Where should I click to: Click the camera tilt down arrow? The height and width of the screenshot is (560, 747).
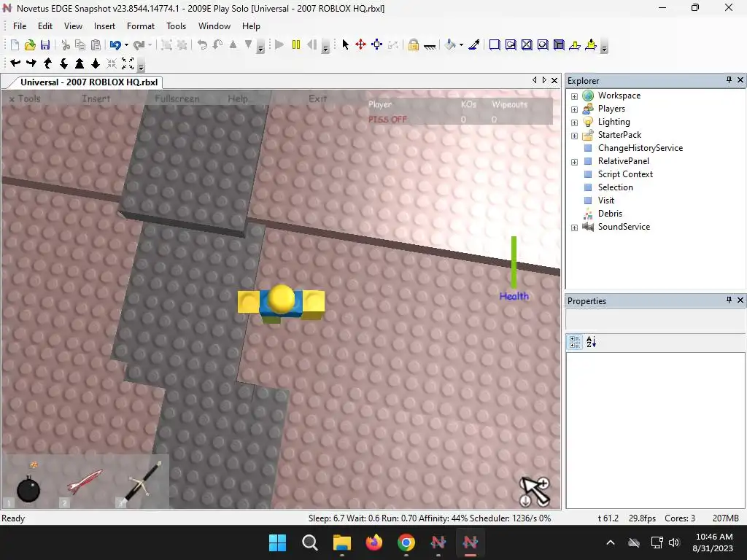click(x=64, y=63)
